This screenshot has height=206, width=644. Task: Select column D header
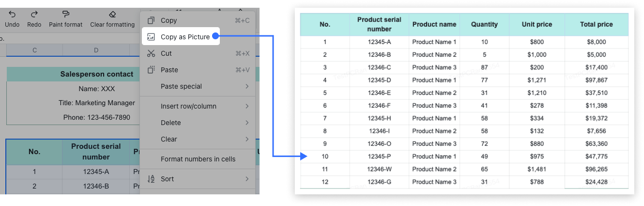[96, 50]
